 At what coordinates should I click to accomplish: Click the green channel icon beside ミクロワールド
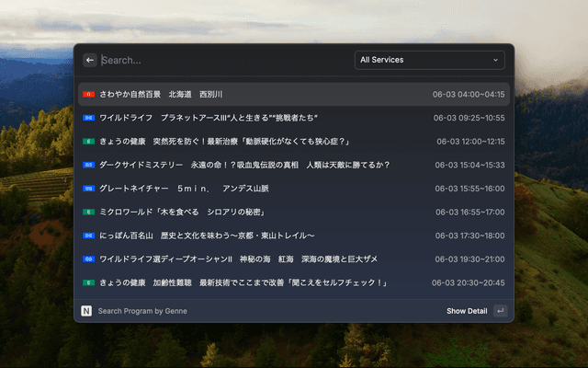point(88,213)
